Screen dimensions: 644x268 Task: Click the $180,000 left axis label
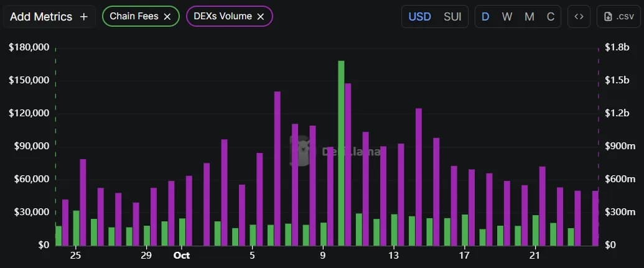(29, 48)
